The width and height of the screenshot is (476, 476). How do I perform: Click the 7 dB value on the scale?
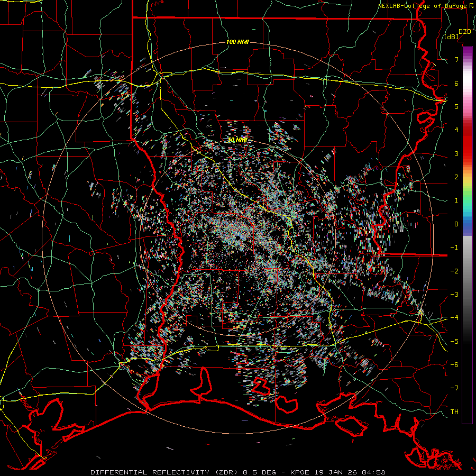pyautogui.click(x=456, y=59)
